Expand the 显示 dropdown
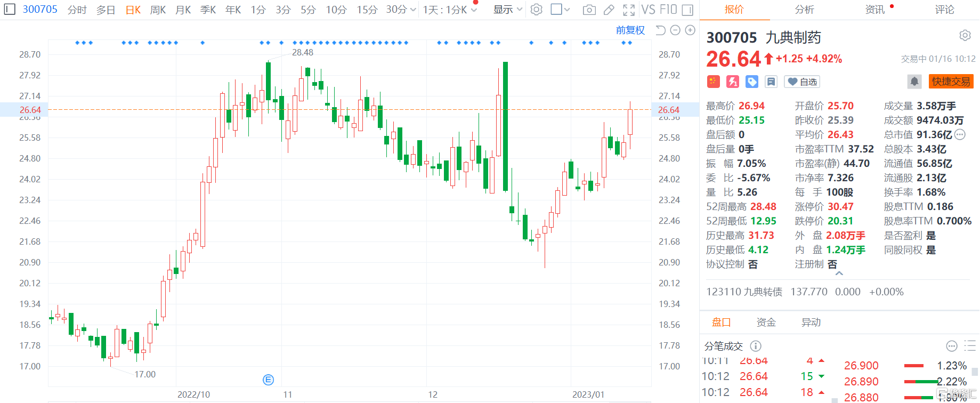980x403 pixels. 507,10
